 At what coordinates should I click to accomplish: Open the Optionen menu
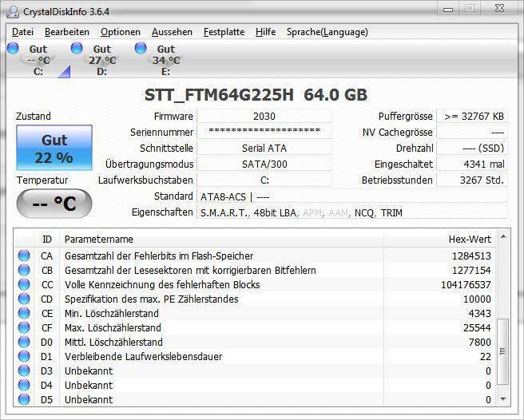pos(121,32)
